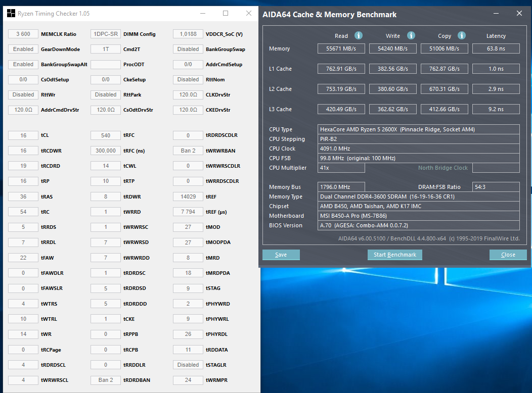
Task: Click the CPU Stepping PiR-B2 field
Action: [418, 139]
